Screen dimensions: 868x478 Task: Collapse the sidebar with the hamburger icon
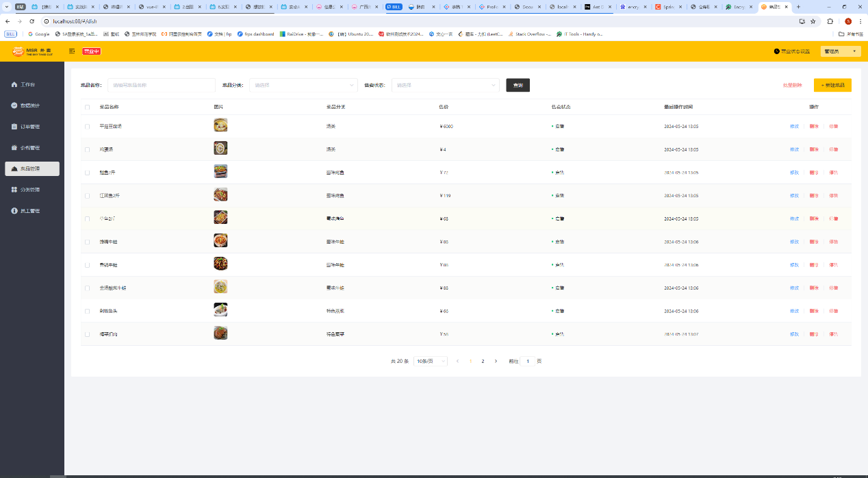point(72,51)
